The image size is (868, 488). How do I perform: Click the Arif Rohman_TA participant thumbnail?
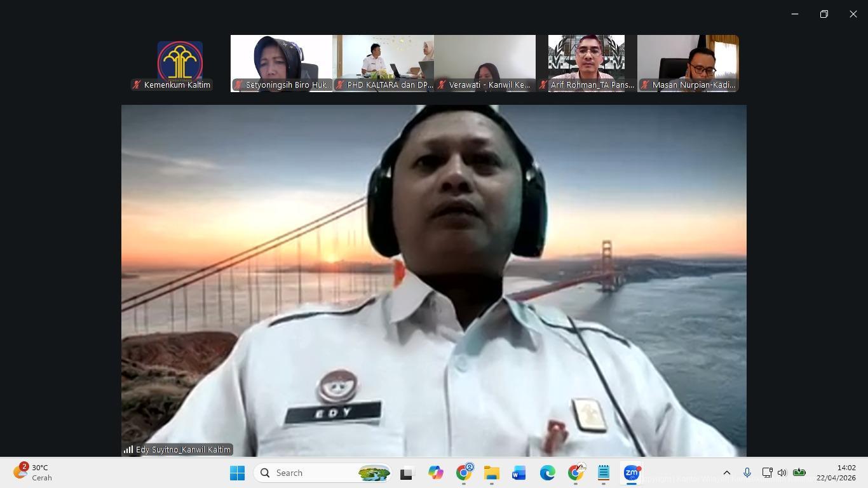coord(587,64)
